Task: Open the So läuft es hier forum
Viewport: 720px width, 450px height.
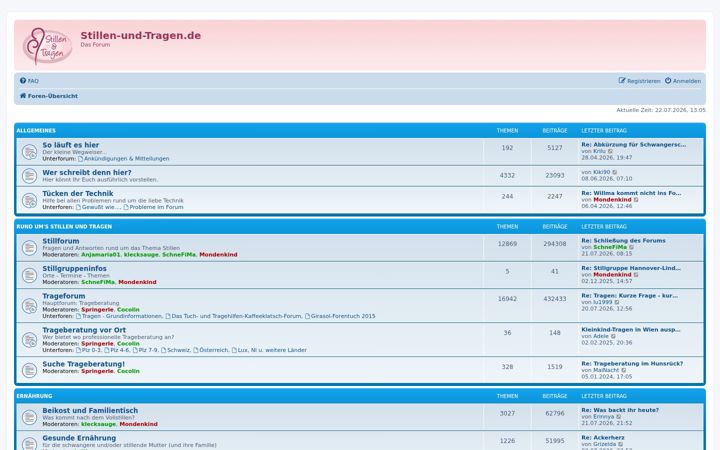Action: click(71, 145)
